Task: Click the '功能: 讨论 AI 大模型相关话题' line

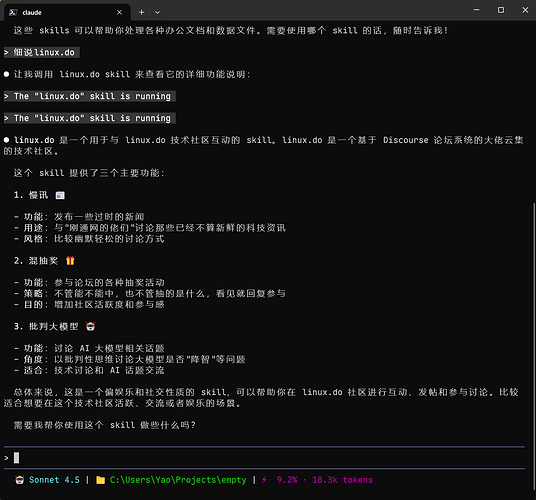Action: [89, 348]
